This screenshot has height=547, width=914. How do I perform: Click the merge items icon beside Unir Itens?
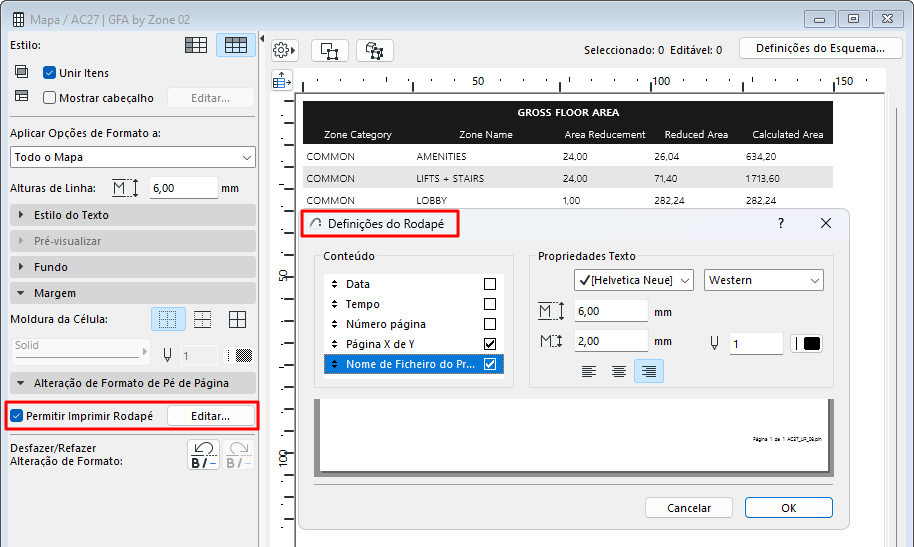[x=22, y=72]
